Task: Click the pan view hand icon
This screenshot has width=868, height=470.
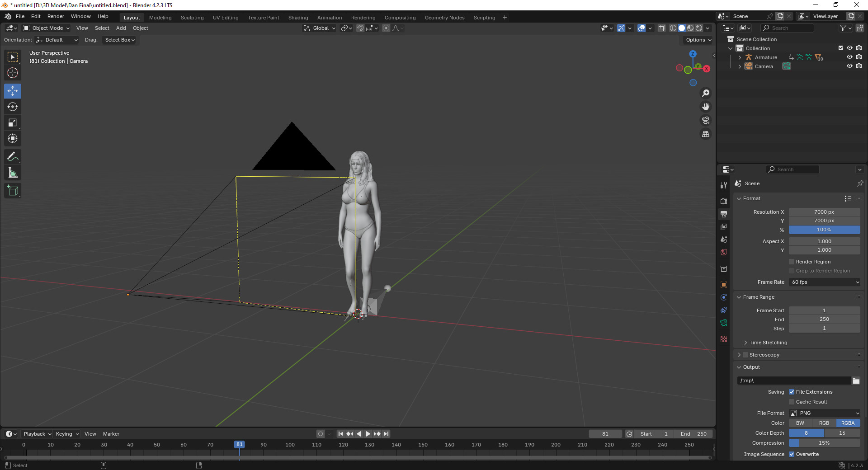Action: [x=706, y=107]
